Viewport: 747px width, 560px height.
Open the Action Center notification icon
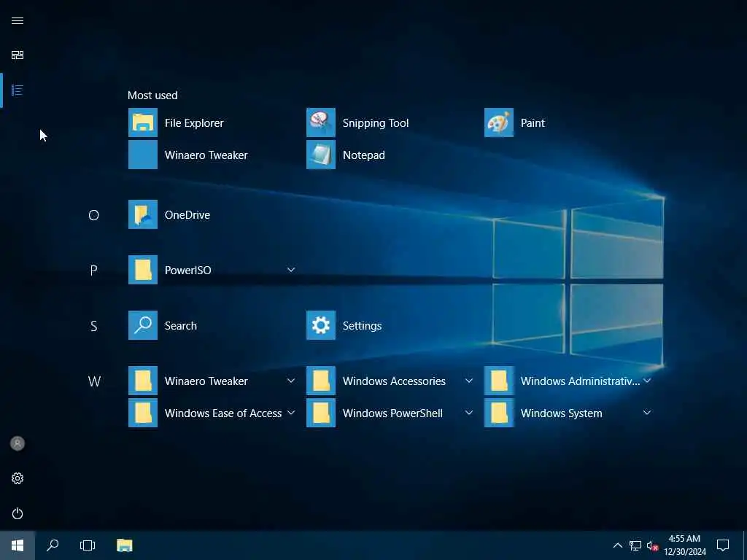723,545
